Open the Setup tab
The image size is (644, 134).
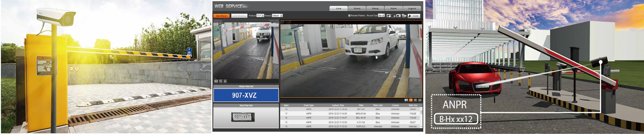coord(375,8)
